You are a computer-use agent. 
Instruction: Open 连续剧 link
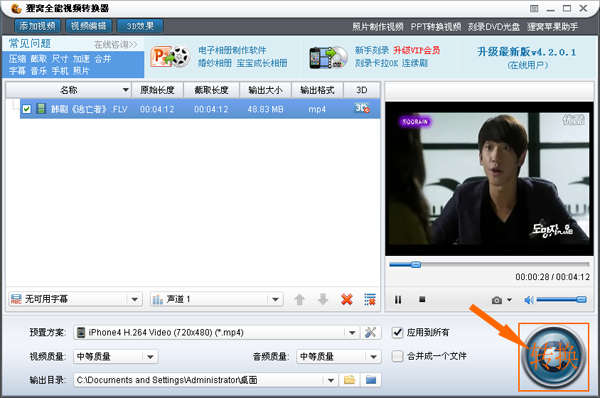pos(415,63)
